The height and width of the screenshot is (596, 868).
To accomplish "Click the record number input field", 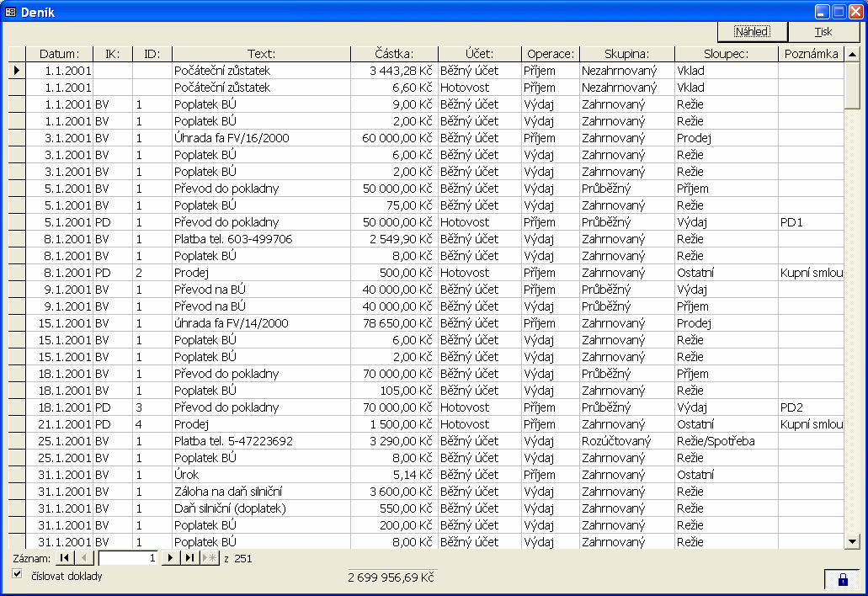I will pyautogui.click(x=129, y=558).
